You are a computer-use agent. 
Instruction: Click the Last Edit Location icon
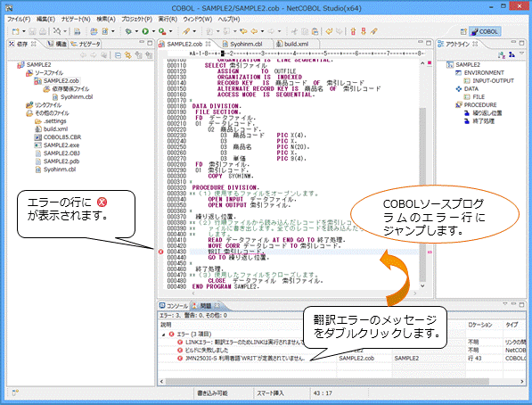pyautogui.click(x=243, y=31)
